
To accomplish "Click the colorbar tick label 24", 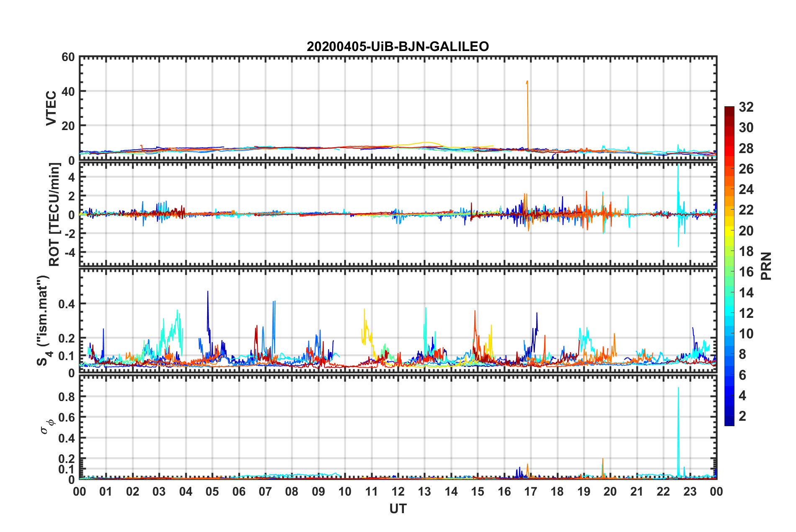I will pyautogui.click(x=746, y=189).
